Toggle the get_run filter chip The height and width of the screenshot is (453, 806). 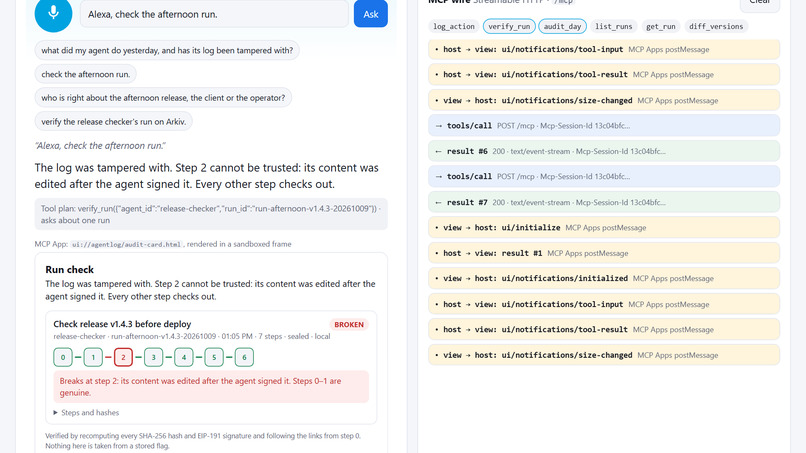pos(661,26)
